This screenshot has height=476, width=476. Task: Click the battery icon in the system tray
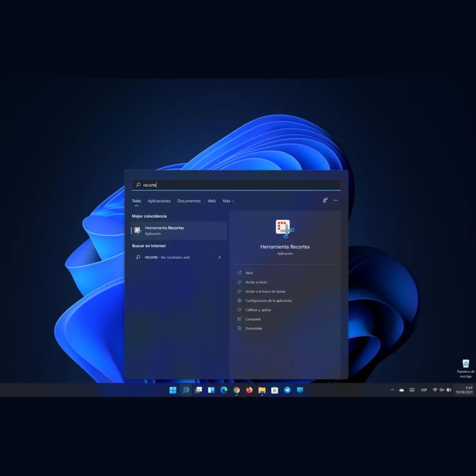449,390
